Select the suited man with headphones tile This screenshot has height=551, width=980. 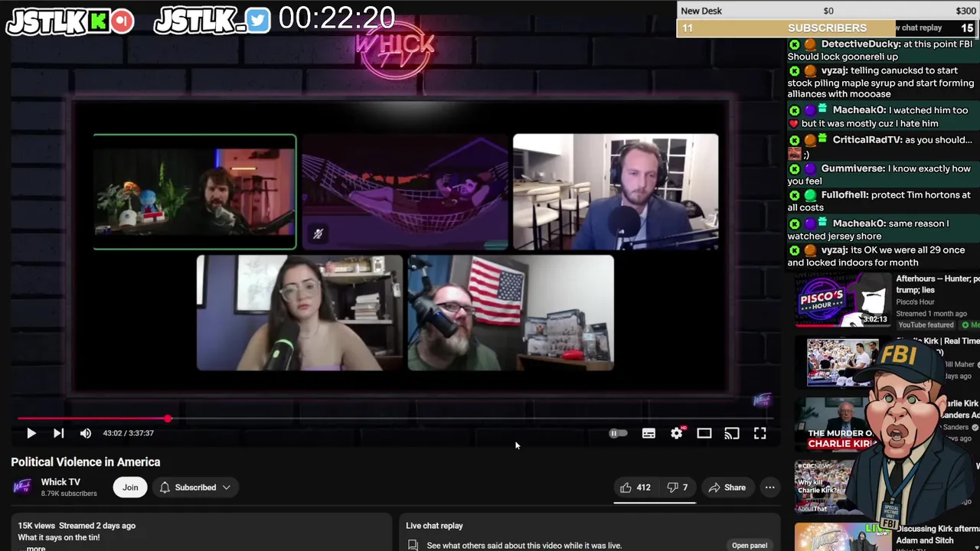[616, 192]
